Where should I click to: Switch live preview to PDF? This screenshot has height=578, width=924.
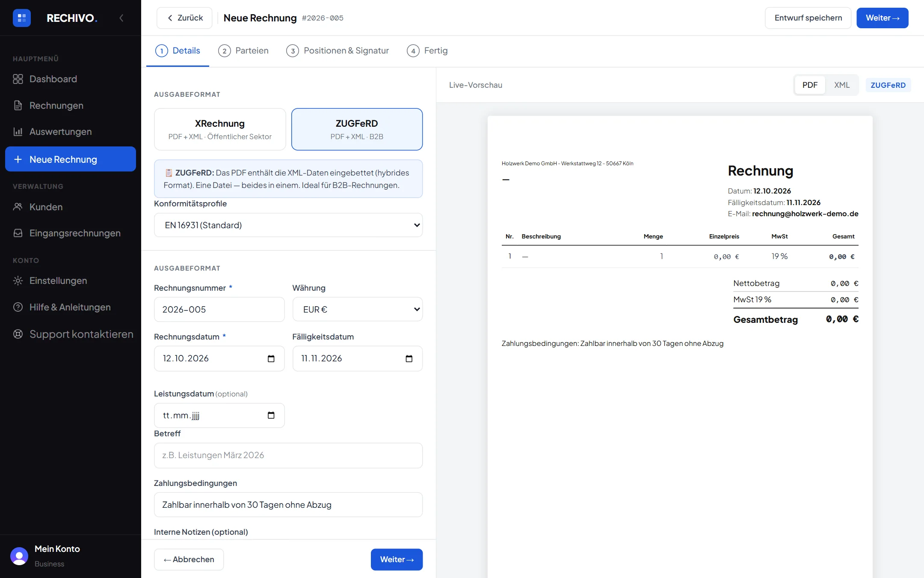(810, 85)
